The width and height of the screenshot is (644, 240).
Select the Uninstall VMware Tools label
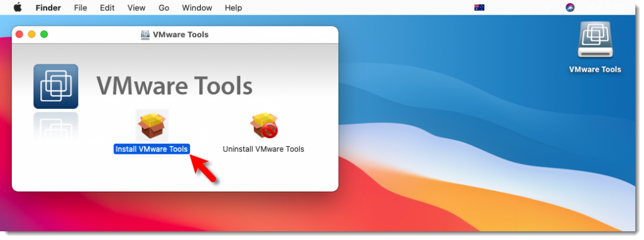(264, 149)
